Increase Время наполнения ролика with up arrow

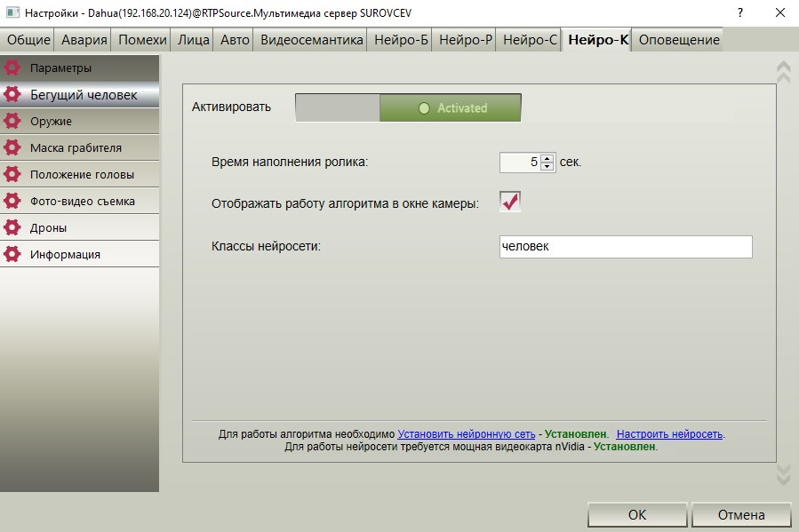pos(547,158)
